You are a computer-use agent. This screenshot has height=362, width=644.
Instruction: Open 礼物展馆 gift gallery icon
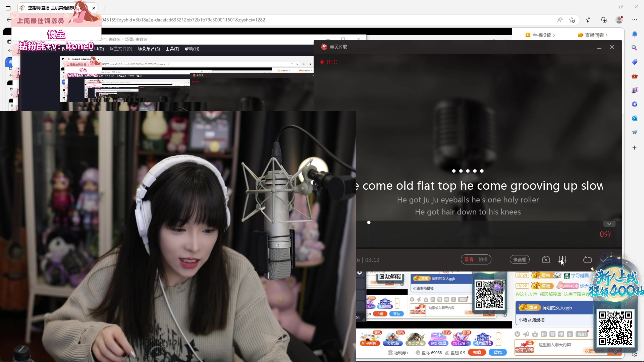click(483, 339)
